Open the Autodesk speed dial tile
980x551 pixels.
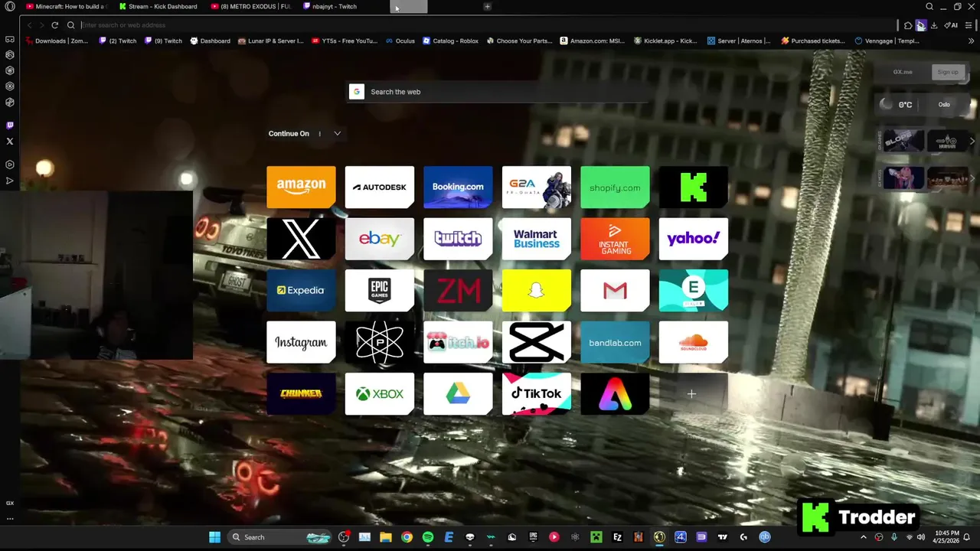tap(380, 187)
